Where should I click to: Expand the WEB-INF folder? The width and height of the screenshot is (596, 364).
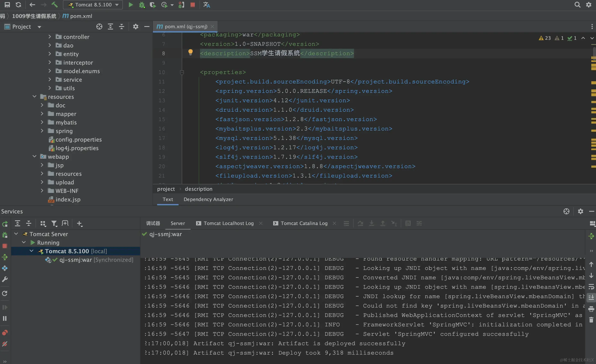pyautogui.click(x=42, y=191)
